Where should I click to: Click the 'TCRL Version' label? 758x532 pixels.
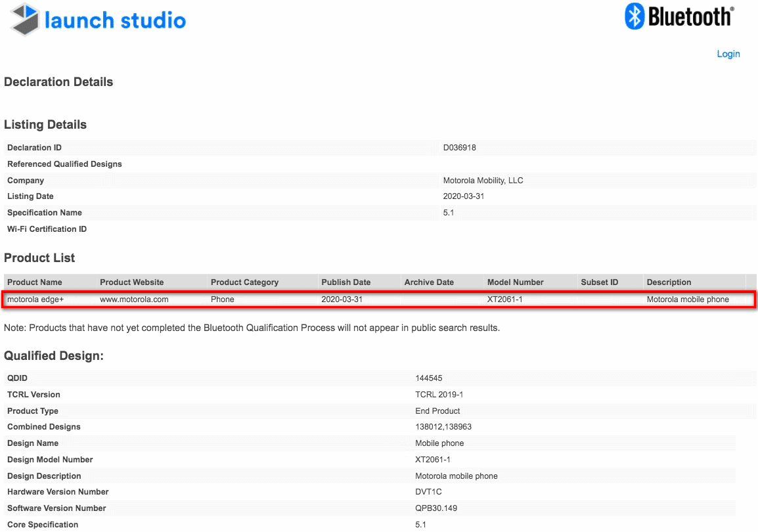coord(34,395)
